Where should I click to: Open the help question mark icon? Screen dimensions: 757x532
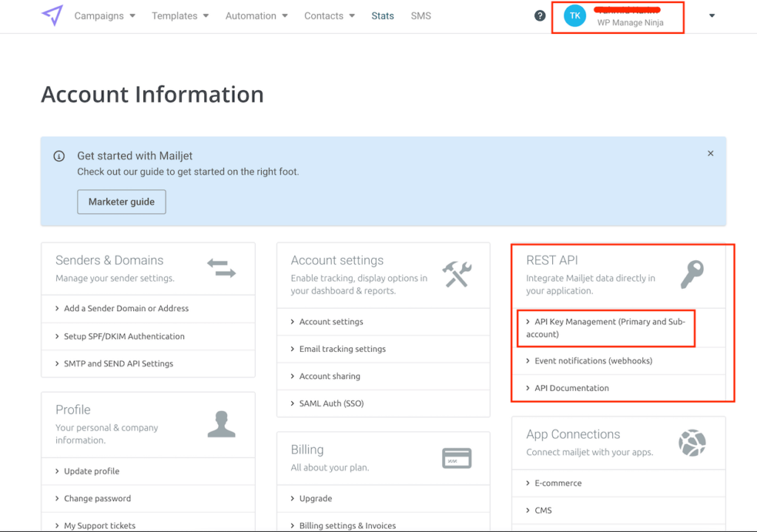coord(540,16)
